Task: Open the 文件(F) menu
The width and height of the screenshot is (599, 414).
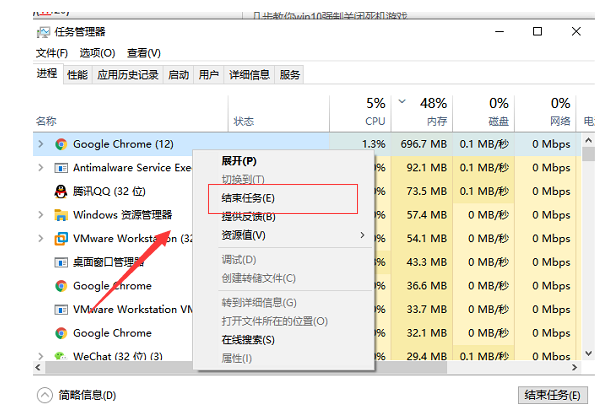Action: point(52,53)
